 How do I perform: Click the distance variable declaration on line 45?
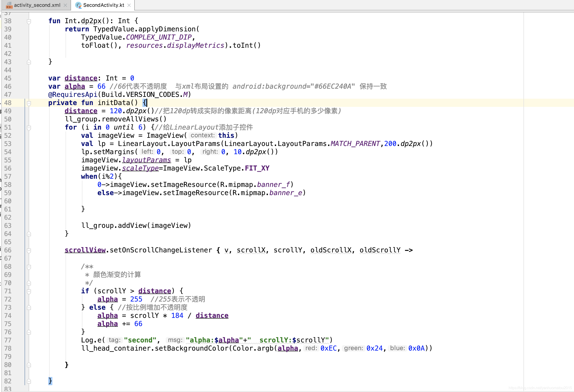pyautogui.click(x=81, y=78)
